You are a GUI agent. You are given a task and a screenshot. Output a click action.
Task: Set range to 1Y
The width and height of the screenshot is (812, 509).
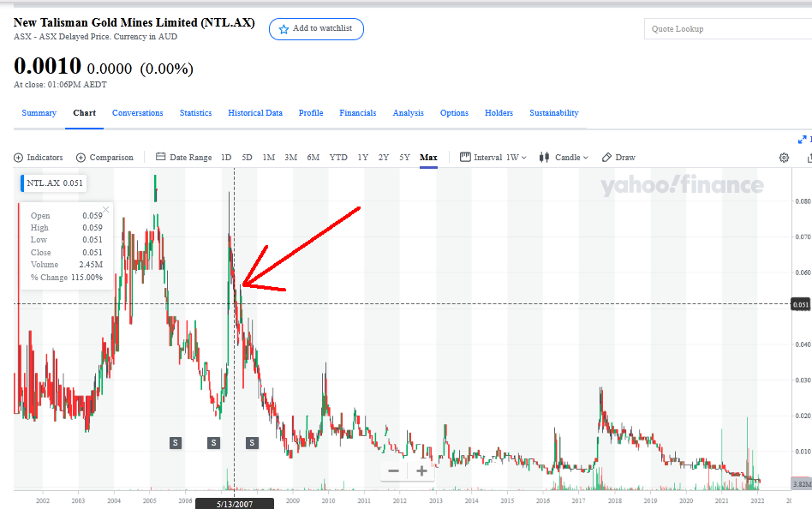coord(363,158)
